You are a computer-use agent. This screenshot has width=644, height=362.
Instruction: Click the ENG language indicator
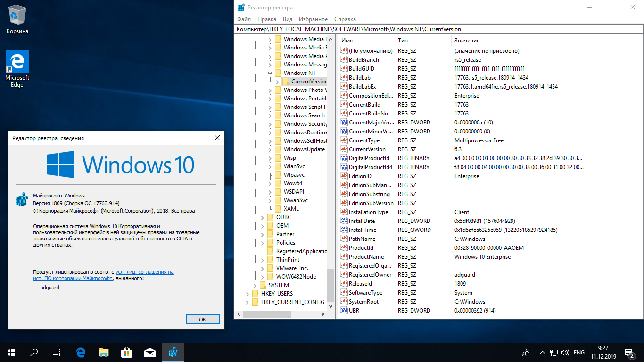tap(579, 353)
